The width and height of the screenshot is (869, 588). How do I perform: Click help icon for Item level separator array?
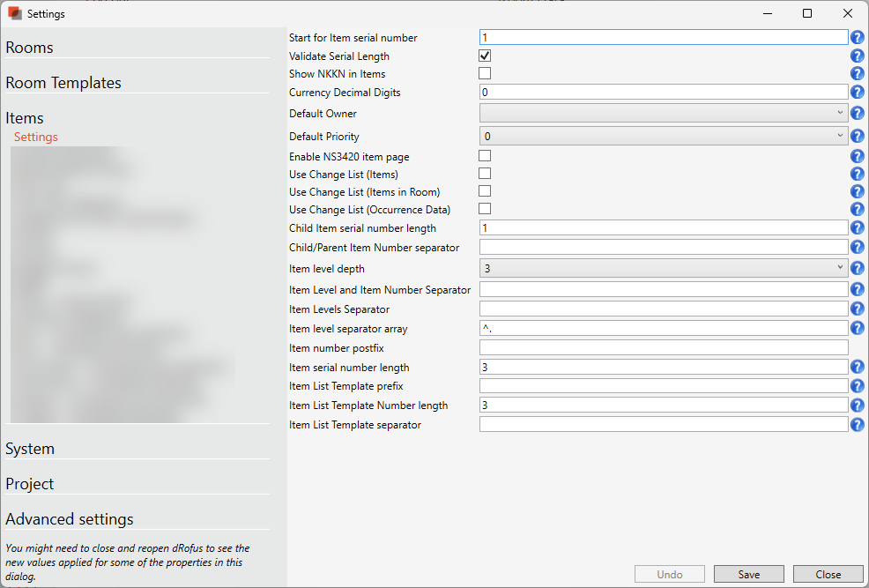857,329
